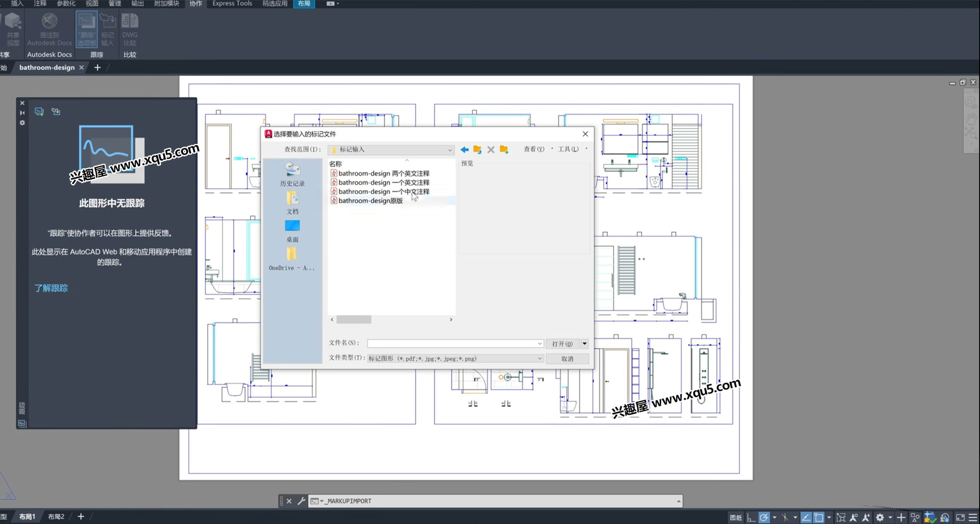Toggle the 跟踪选项板 (Trace palette) ribbon button
Screen dimensions: 980x524
[x=87, y=29]
